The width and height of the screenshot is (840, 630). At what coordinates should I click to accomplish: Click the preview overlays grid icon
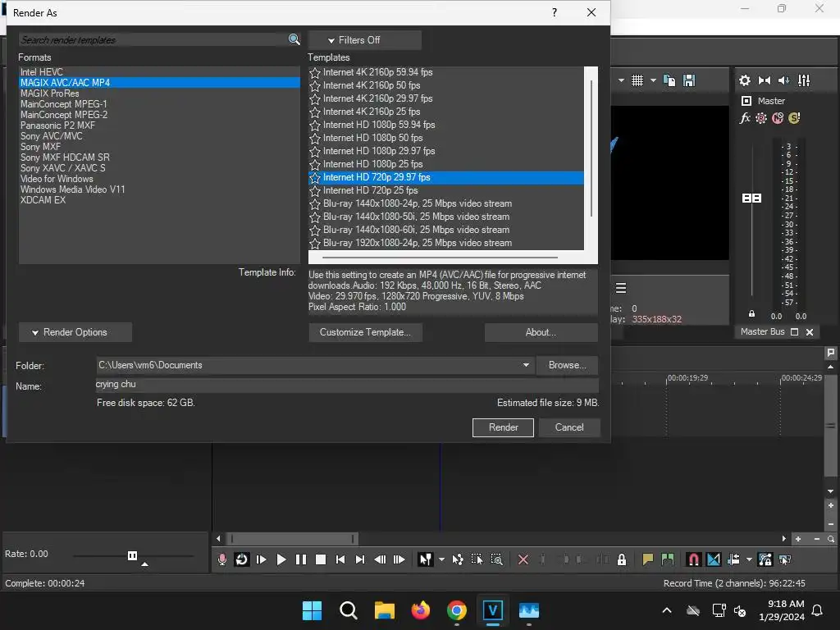[x=637, y=80]
